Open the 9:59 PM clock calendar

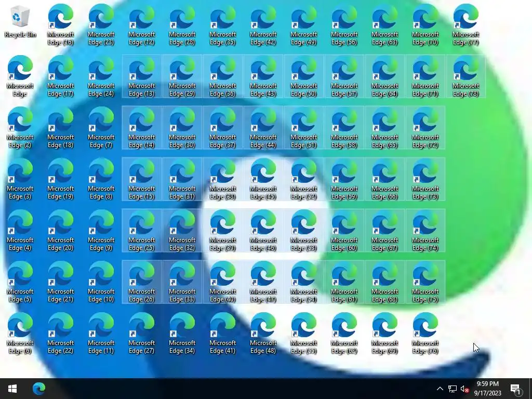(x=487, y=389)
